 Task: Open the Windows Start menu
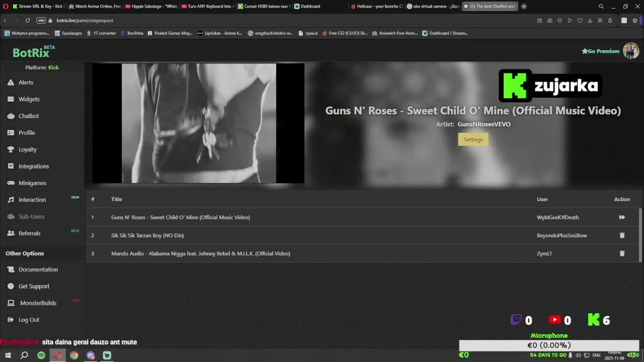8,355
